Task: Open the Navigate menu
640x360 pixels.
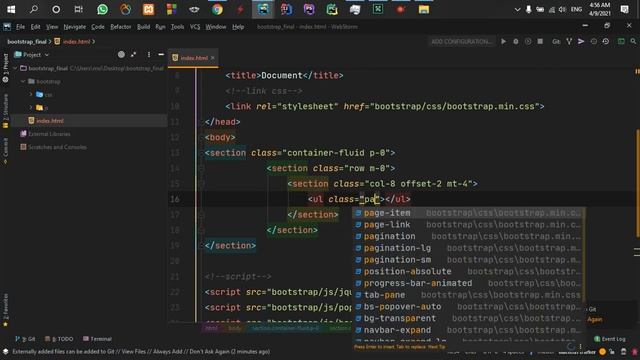Action: 75,27
